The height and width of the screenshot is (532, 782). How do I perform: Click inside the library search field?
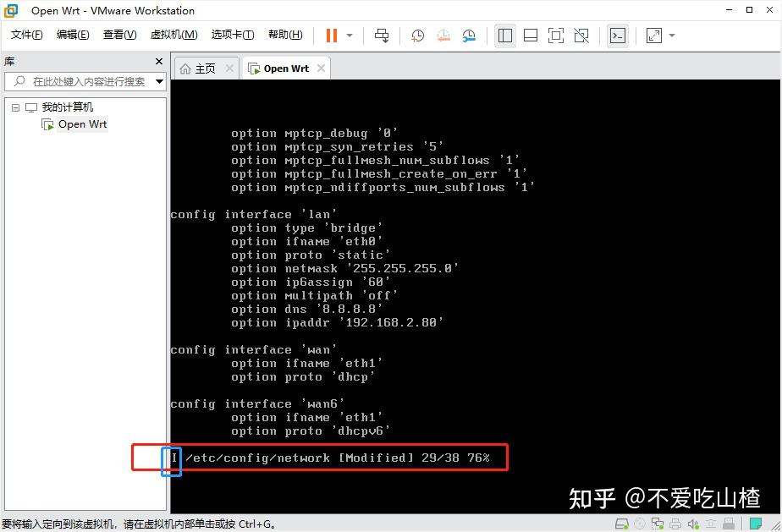pos(85,82)
